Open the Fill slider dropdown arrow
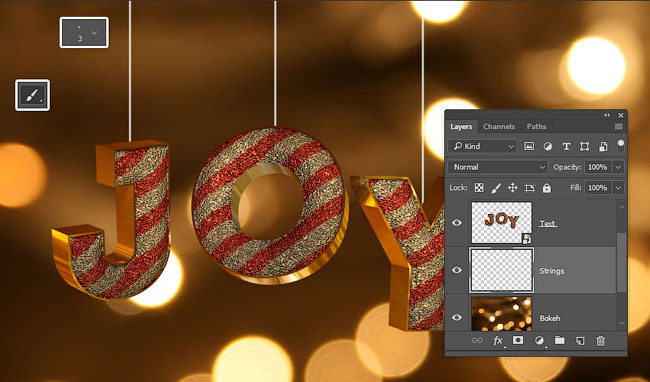Screen dimensions: 650x382 [618, 188]
